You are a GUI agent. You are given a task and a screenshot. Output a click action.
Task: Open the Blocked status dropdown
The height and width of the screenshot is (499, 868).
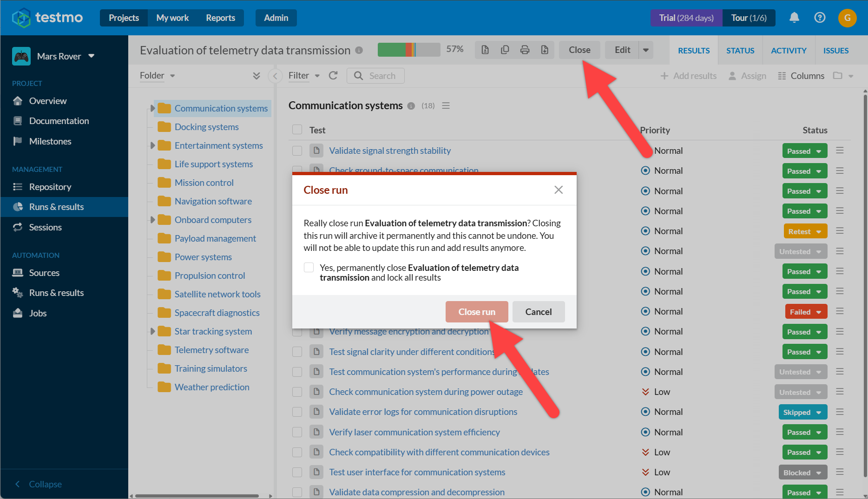point(803,473)
